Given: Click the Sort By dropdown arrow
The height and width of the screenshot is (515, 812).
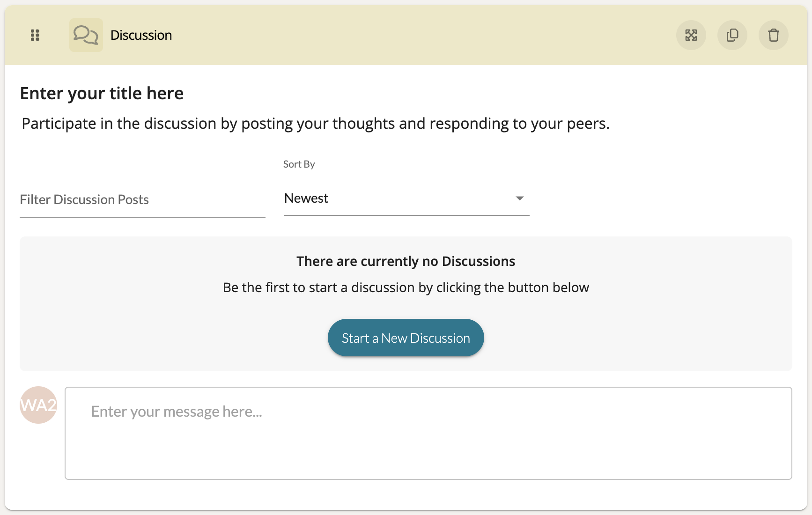Looking at the screenshot, I should pyautogui.click(x=519, y=199).
